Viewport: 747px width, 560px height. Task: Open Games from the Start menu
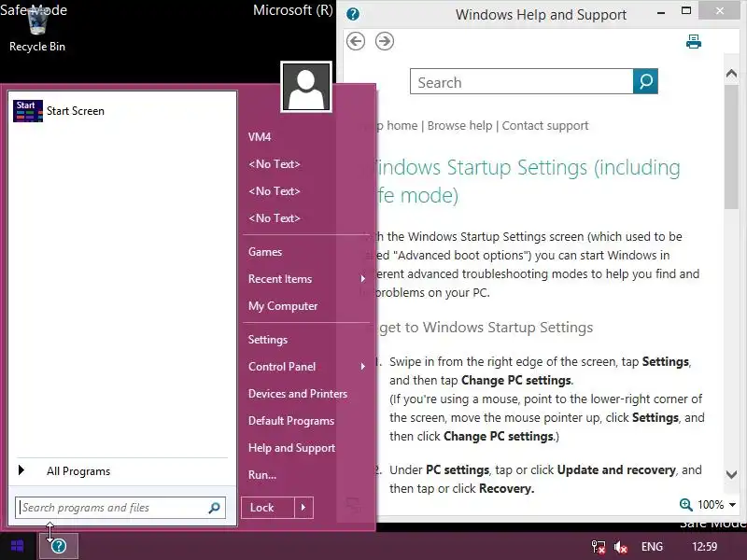coord(265,252)
